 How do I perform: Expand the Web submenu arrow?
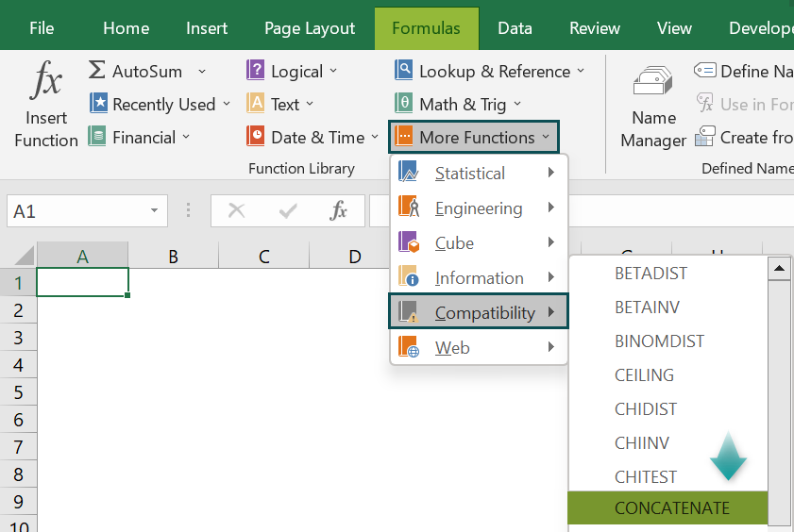pos(551,347)
